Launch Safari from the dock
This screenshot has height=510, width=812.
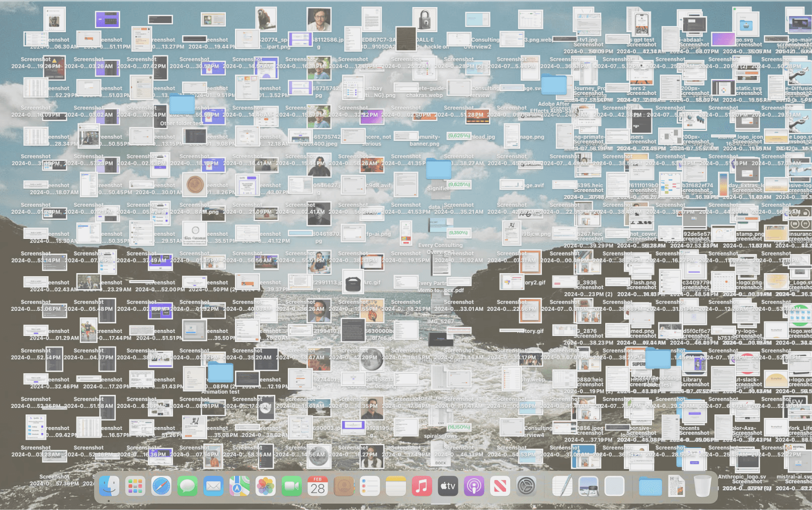(161, 486)
